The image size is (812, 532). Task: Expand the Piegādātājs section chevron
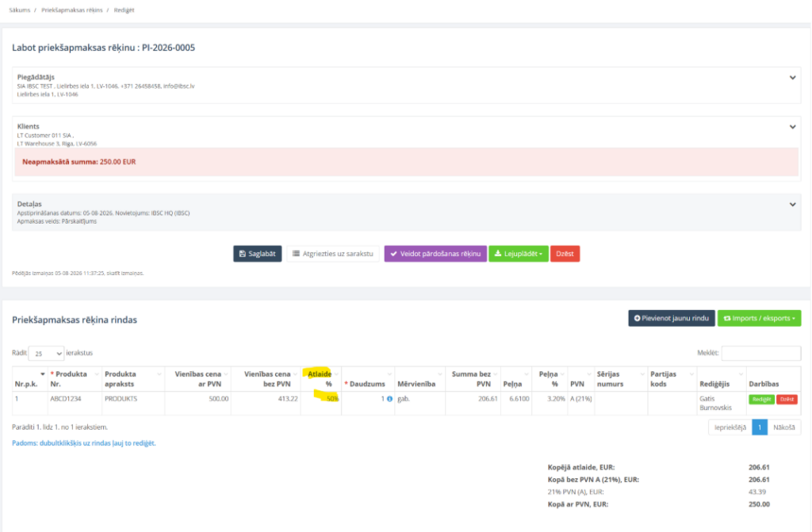792,78
